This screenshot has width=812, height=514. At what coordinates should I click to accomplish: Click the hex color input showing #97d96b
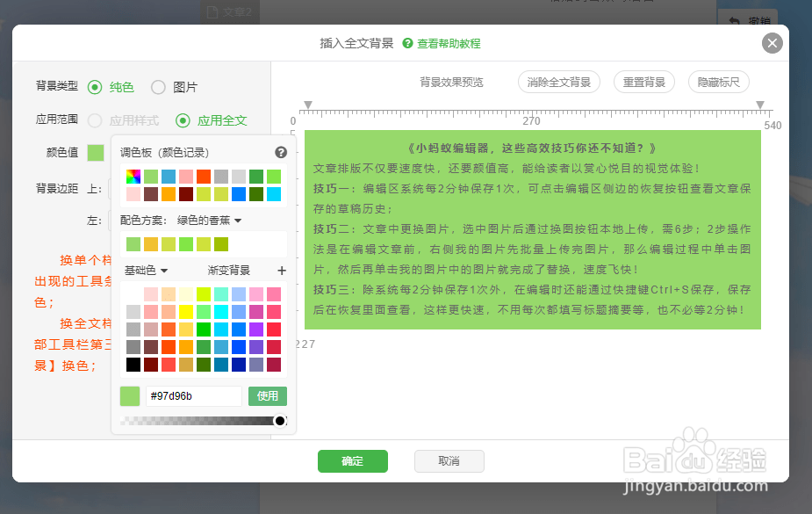point(194,396)
